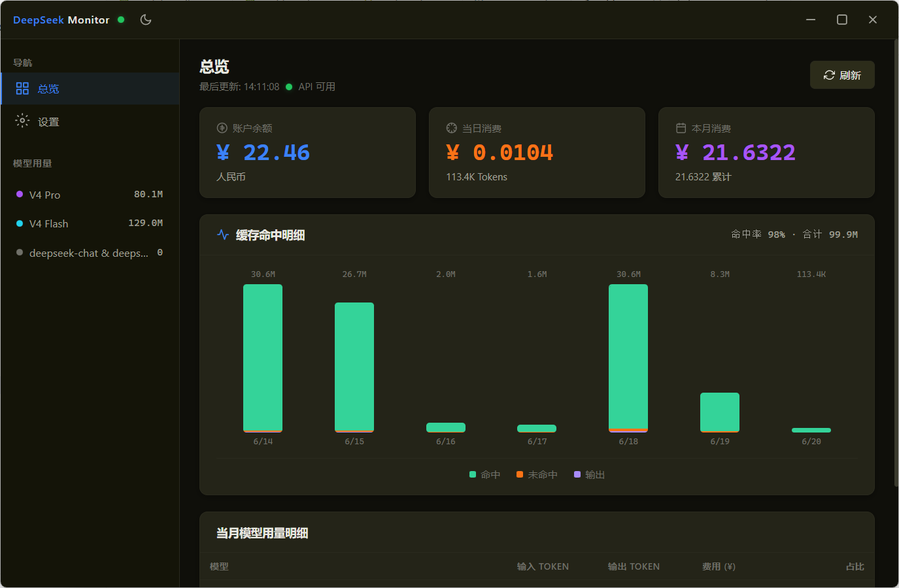The width and height of the screenshot is (899, 588).
Task: Click the 6/15 bar in cache chart
Action: [x=354, y=367]
